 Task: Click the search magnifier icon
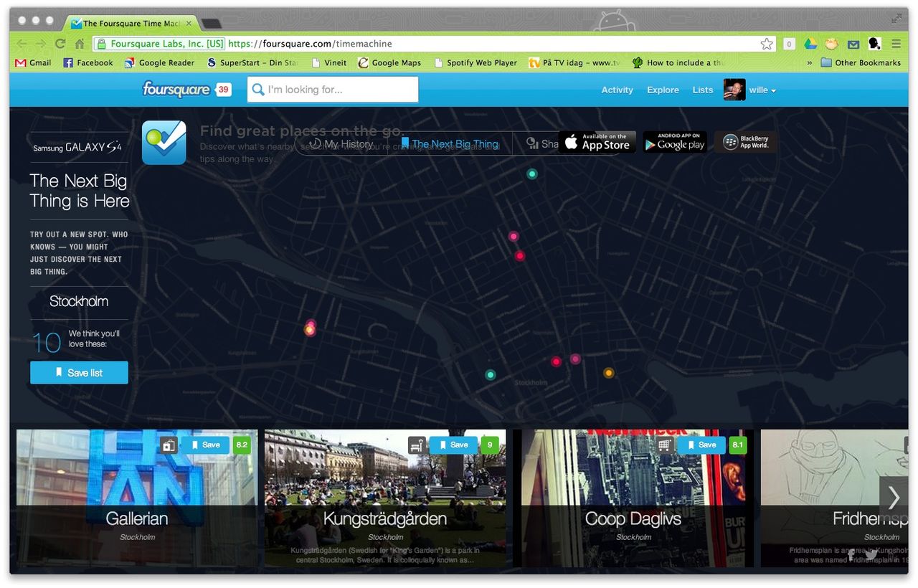(x=258, y=90)
